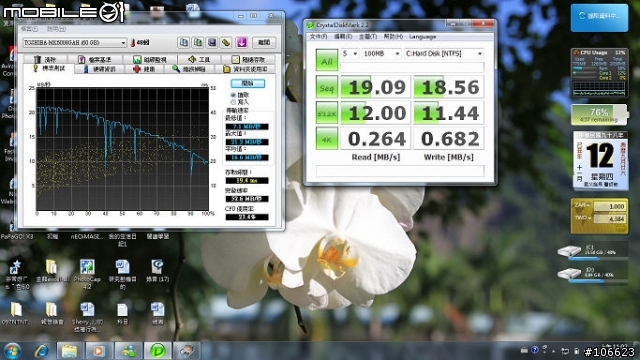This screenshot has width=640, height=360.
Task: Open the tools (工具) tab with speaker icon
Action: tap(199, 60)
